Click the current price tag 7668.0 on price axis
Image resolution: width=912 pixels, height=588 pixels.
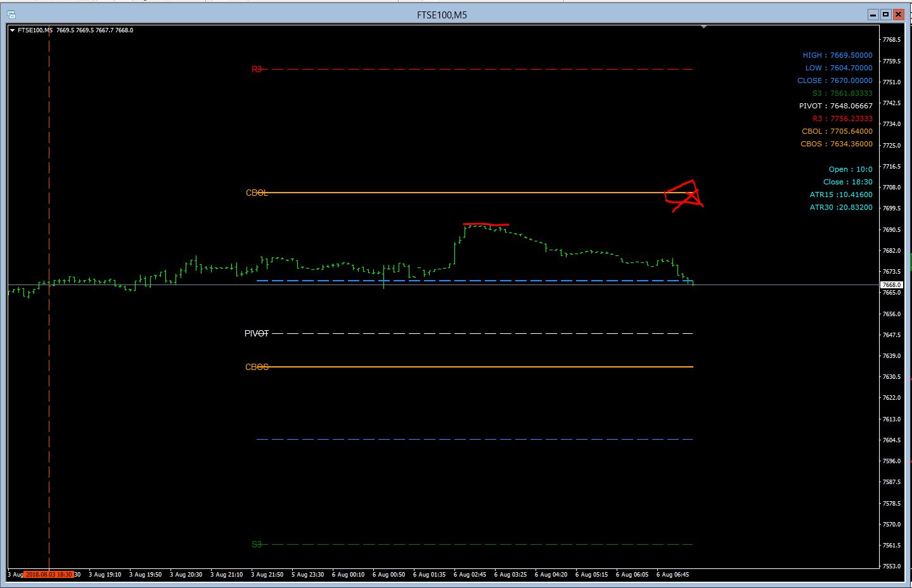[891, 285]
